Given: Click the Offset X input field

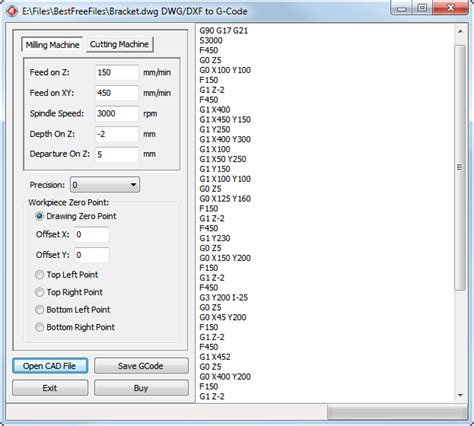Looking at the screenshot, I should coord(92,235).
